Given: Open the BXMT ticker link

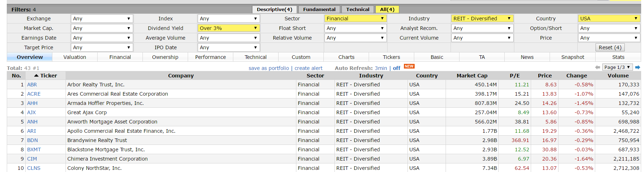Looking at the screenshot, I should (x=34, y=150).
